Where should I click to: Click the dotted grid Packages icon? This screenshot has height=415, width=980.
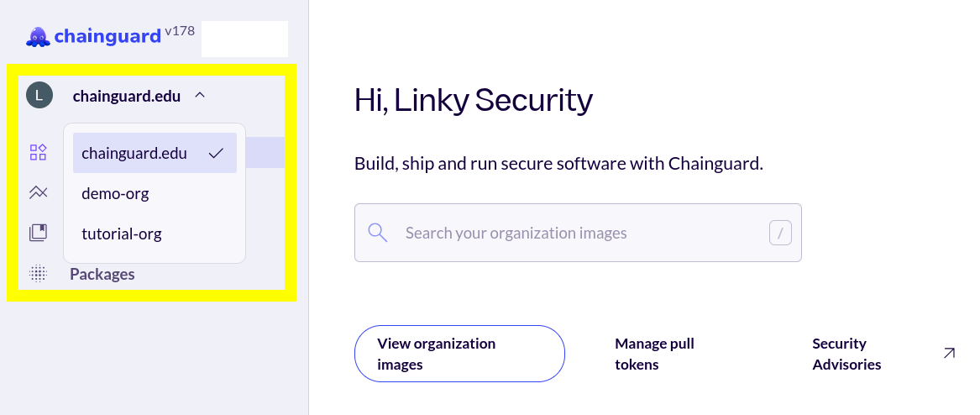point(38,274)
